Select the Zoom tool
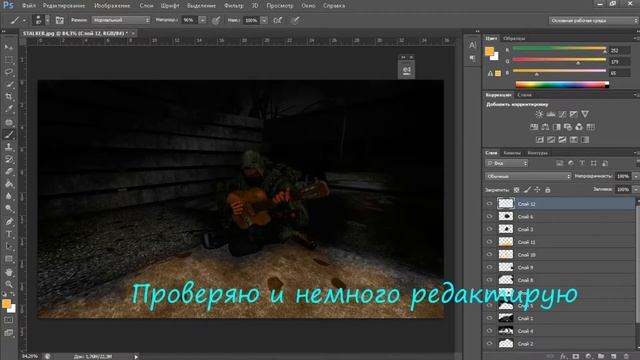The image size is (640, 360). pos(9,284)
